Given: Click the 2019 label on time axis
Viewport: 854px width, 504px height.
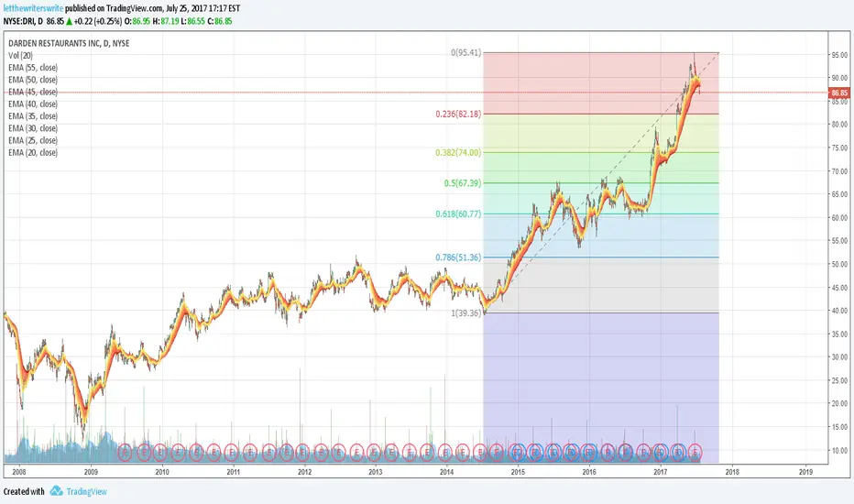Looking at the screenshot, I should point(805,472).
